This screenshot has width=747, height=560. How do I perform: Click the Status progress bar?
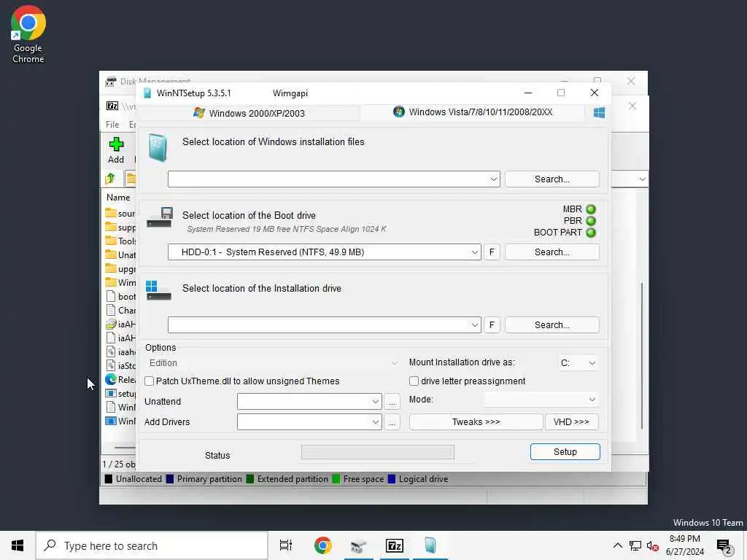click(377, 452)
